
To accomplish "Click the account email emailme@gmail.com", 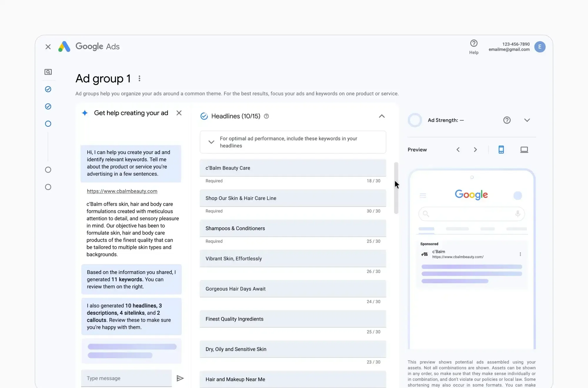I will tap(509, 49).
